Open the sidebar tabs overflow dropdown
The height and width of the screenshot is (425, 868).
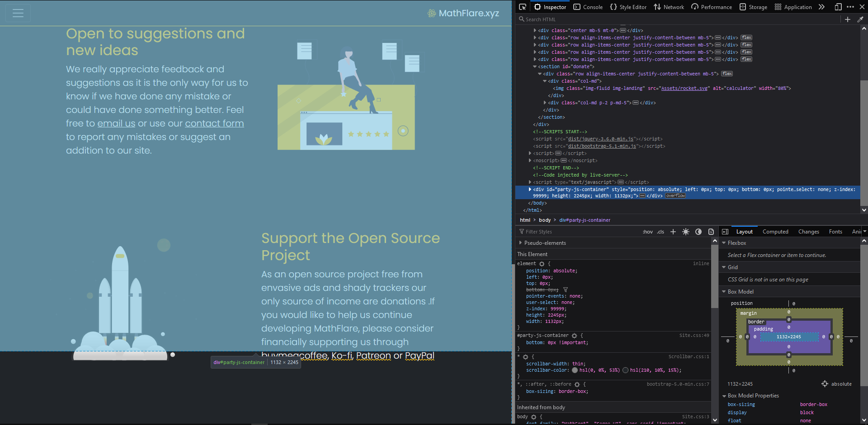tap(864, 232)
